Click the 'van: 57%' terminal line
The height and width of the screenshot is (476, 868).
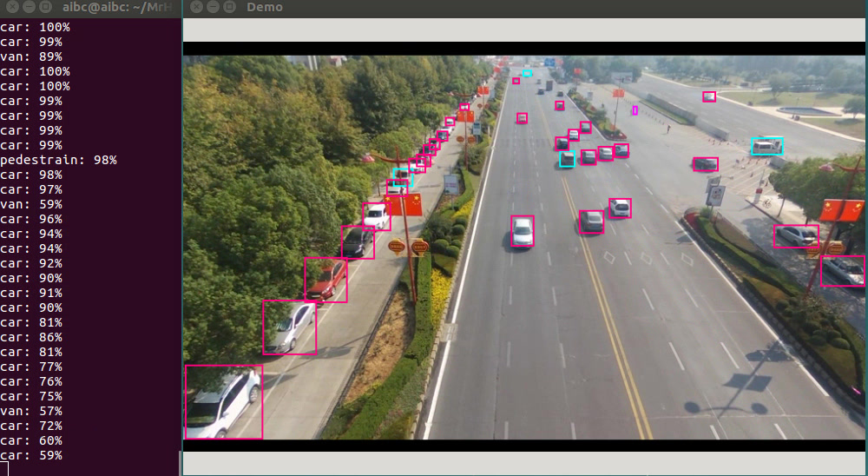(31, 411)
